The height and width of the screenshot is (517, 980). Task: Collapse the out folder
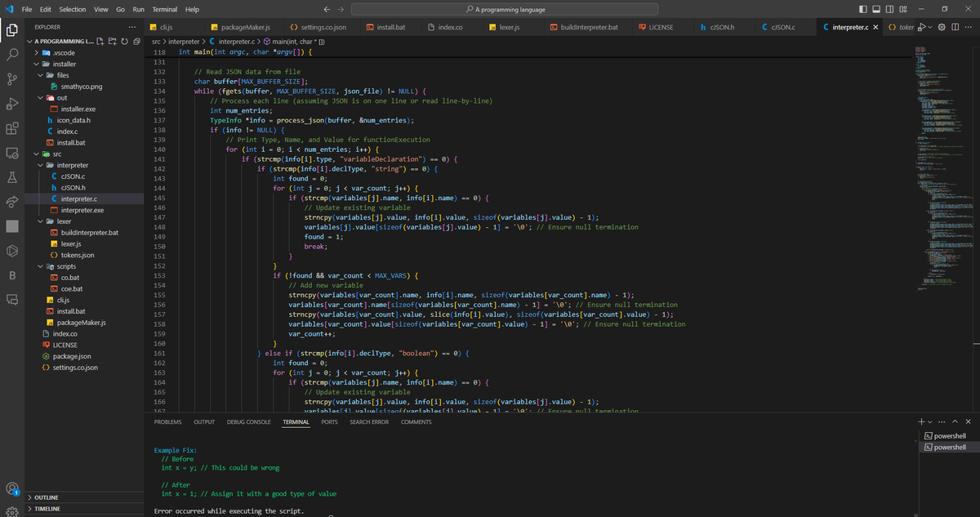click(86, 97)
